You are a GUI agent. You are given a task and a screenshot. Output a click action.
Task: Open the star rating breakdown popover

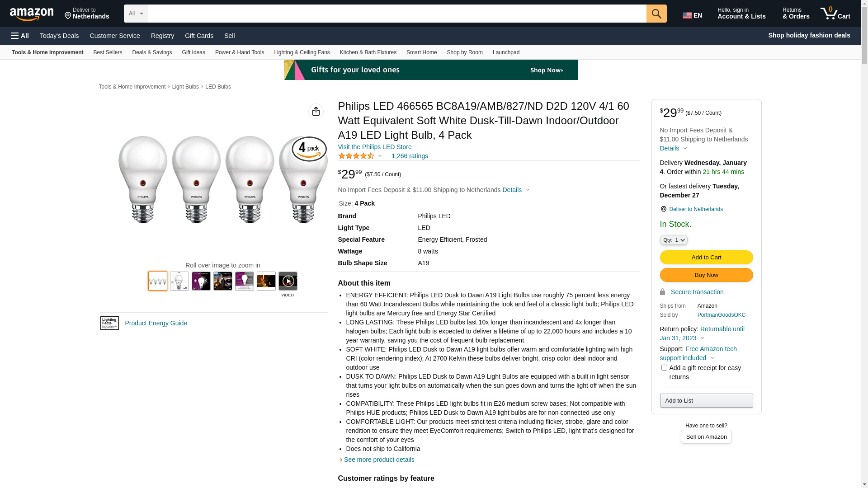(x=360, y=156)
